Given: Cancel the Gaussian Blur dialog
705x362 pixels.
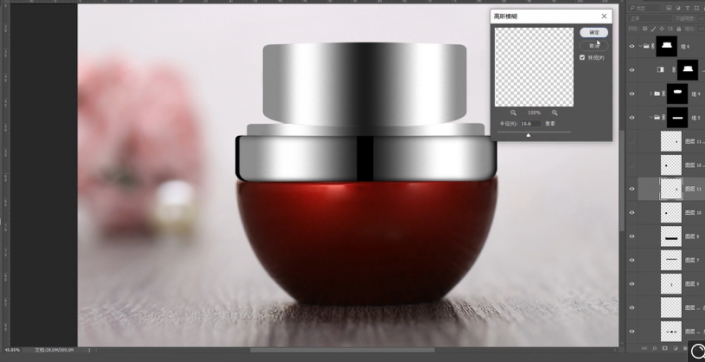Looking at the screenshot, I should (x=593, y=45).
